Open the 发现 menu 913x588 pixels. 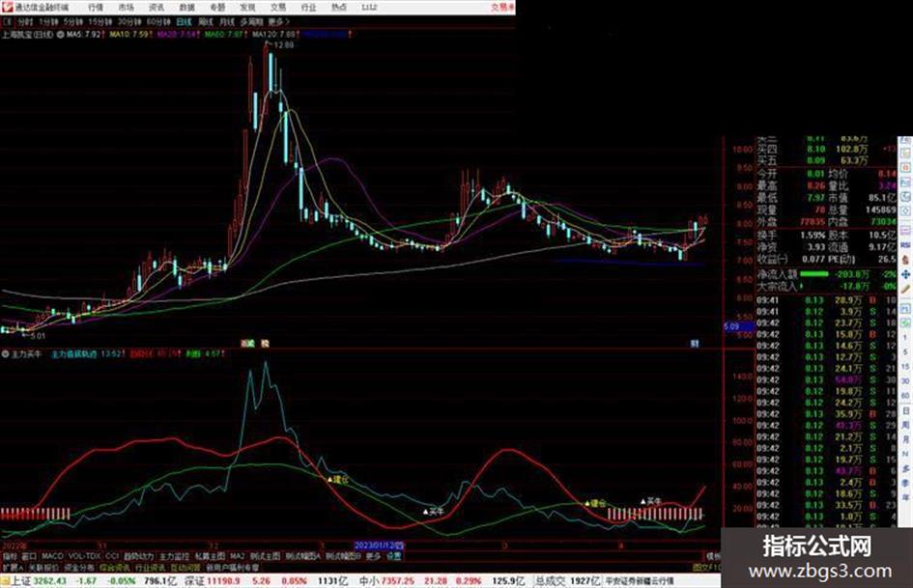[247, 7]
